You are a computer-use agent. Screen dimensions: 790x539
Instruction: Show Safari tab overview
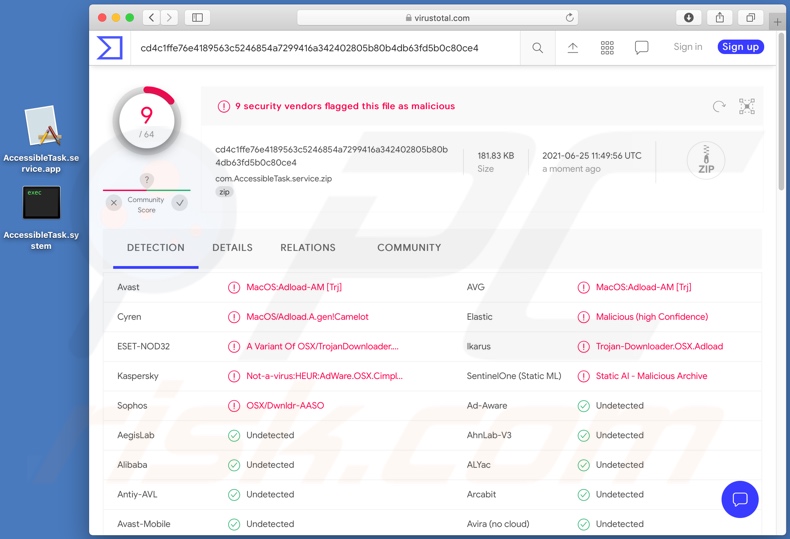pos(751,18)
